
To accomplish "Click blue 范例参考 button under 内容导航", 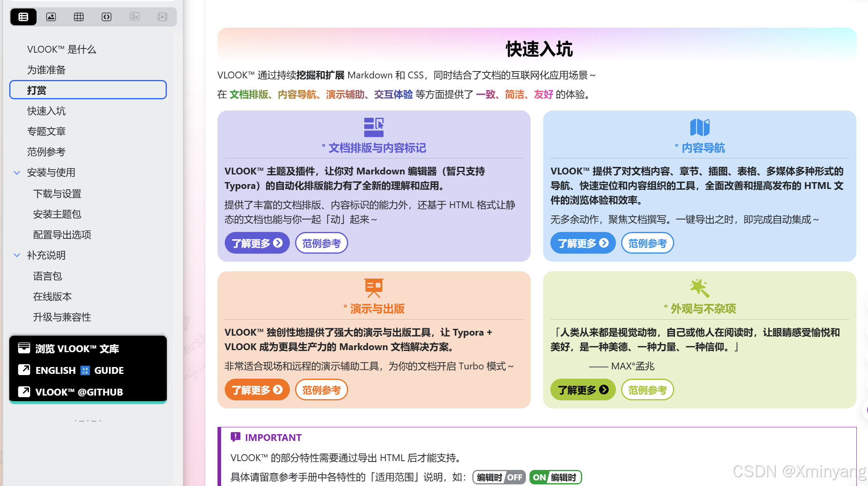I will (647, 243).
